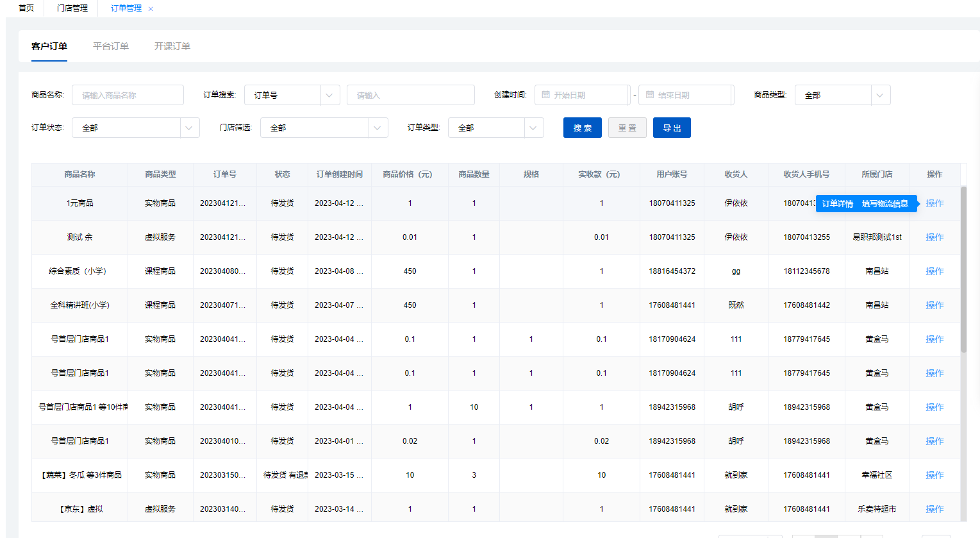Close the 订单管理 tab
Viewport: 980px width, 538px height.
tap(151, 9)
